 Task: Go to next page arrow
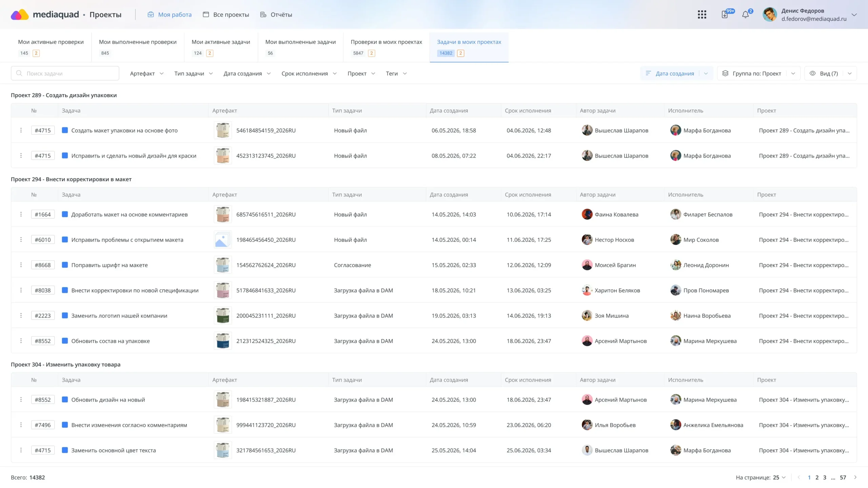pos(855,477)
